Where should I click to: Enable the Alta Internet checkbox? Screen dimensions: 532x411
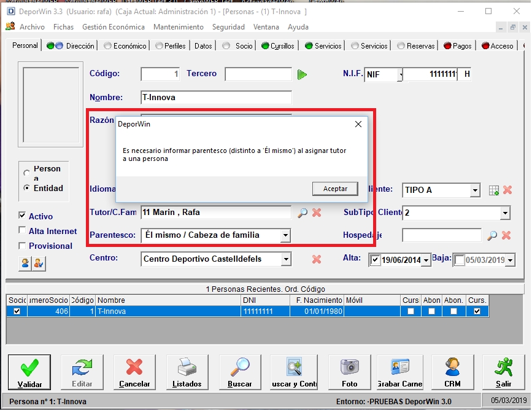click(x=22, y=230)
